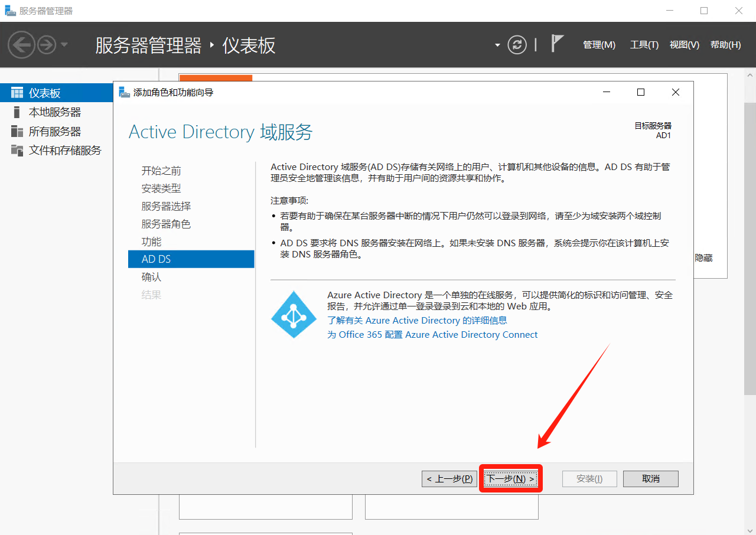Open the Help (帮助) menu

point(725,45)
